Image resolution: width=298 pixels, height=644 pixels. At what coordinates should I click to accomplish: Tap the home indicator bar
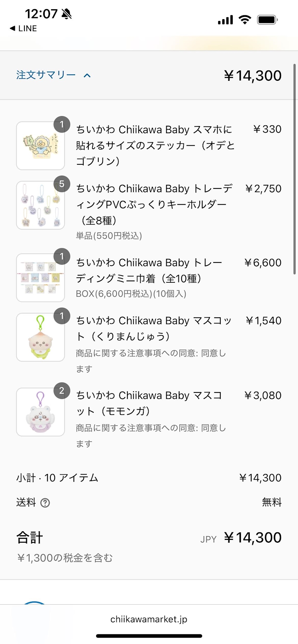pyautogui.click(x=149, y=636)
